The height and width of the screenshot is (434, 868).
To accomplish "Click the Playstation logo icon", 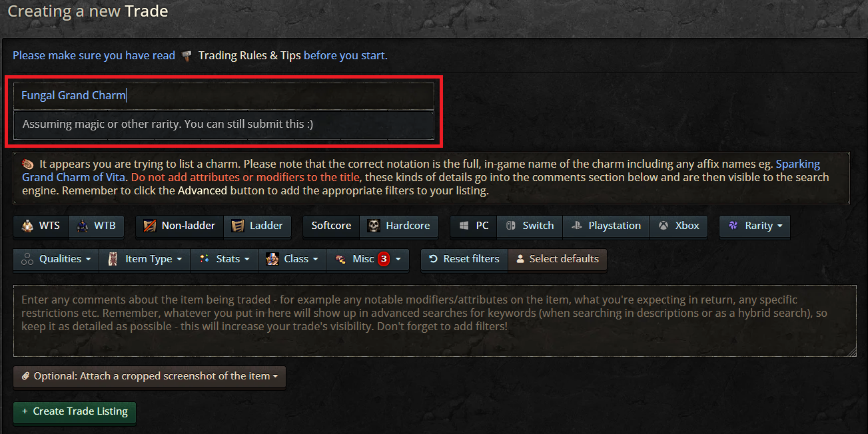I will click(x=576, y=226).
